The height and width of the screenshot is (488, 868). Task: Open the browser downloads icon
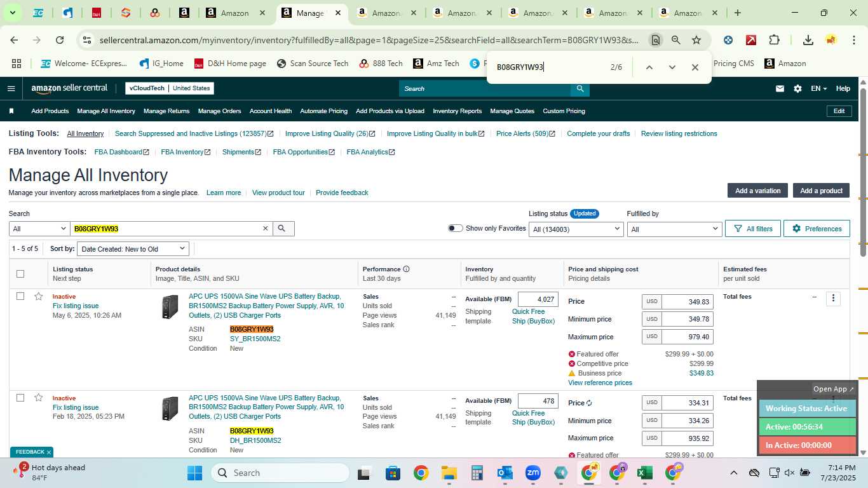(808, 40)
